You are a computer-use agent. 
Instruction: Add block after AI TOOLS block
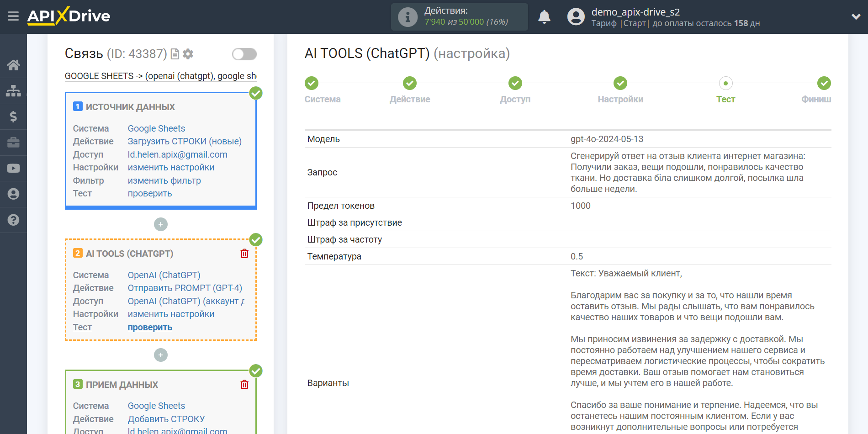click(x=161, y=355)
